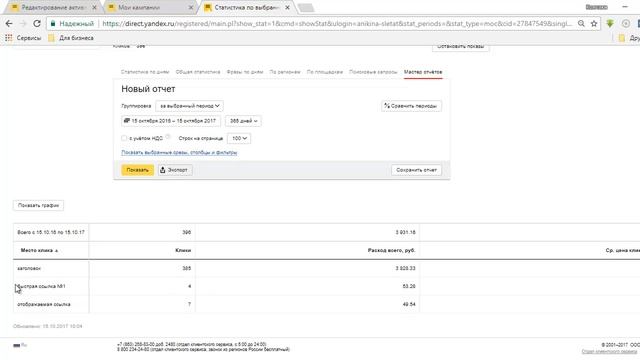The image size is (640, 360).
Task: Open Фразы по дням tab
Action: pyautogui.click(x=245, y=72)
